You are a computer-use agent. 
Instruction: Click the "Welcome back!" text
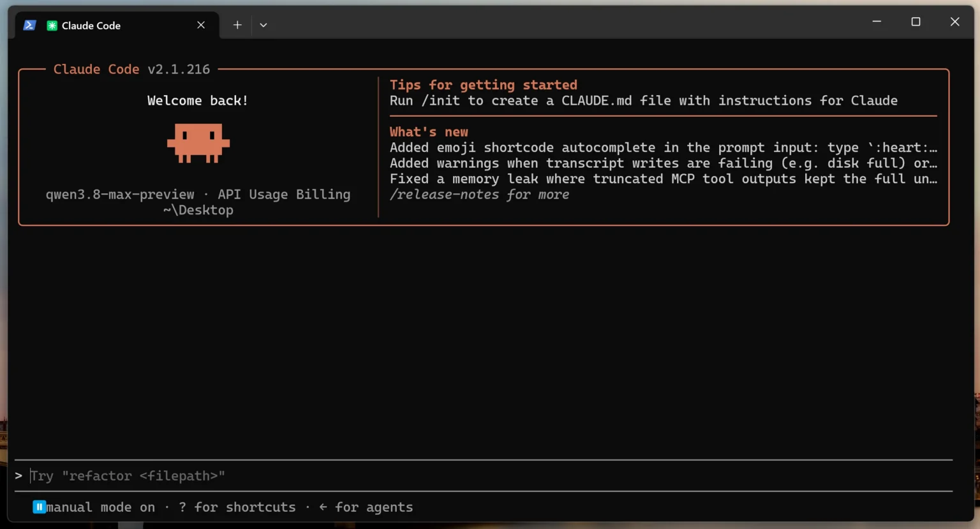[x=198, y=101]
